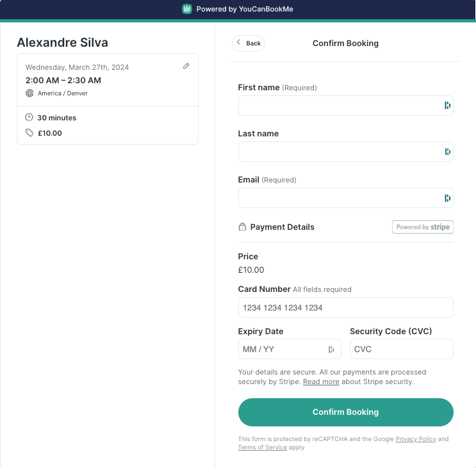Focus the First name input field

coord(340,106)
